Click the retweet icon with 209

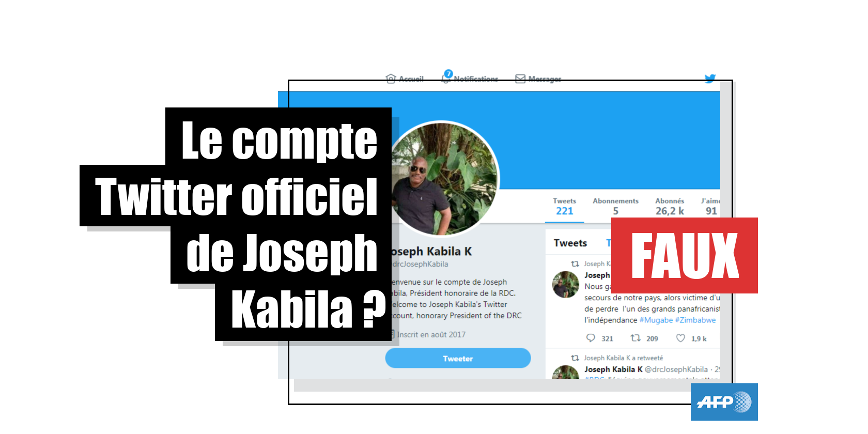[x=636, y=338]
